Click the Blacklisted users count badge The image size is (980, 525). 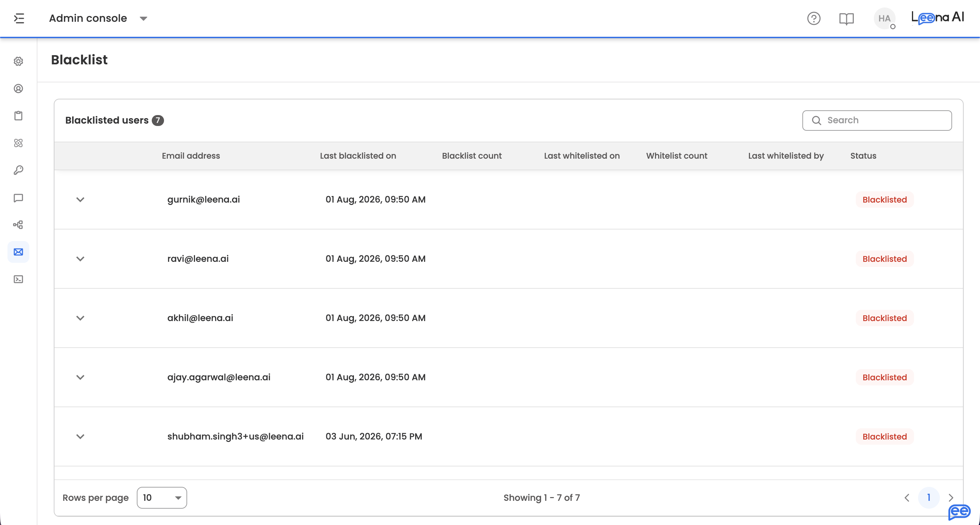click(x=158, y=120)
